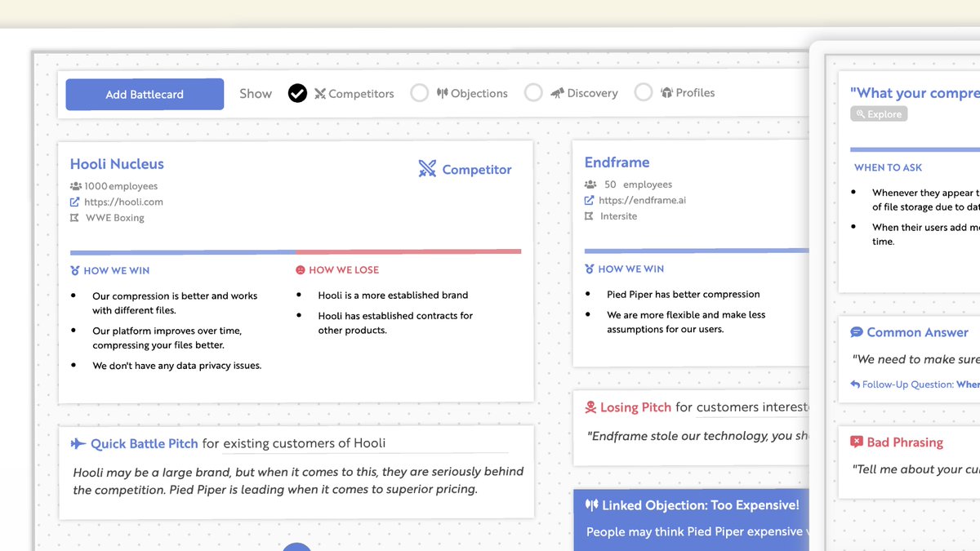The image size is (980, 551).
Task: Select "Hooli is a more established brand"
Action: click(x=393, y=295)
